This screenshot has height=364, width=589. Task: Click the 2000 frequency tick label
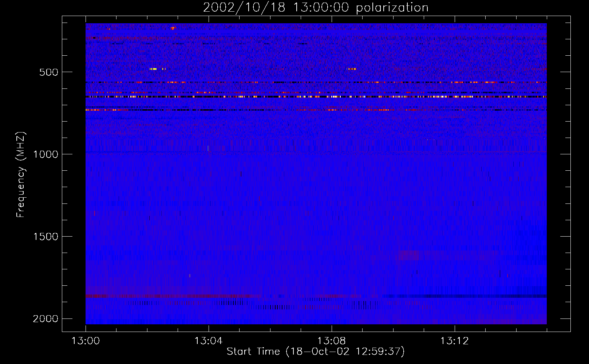[x=46, y=319]
